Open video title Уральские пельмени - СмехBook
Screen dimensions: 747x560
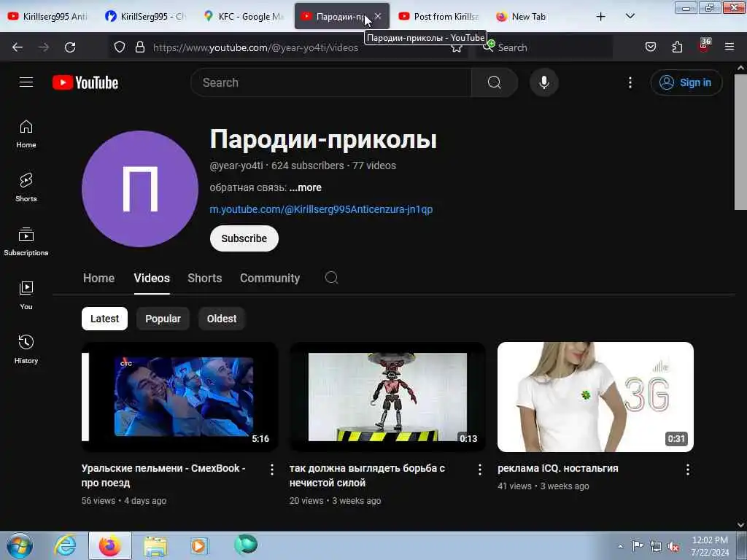tap(163, 475)
